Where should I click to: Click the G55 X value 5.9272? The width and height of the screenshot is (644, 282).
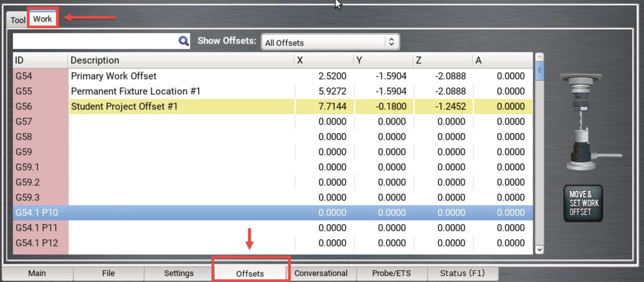(332, 91)
